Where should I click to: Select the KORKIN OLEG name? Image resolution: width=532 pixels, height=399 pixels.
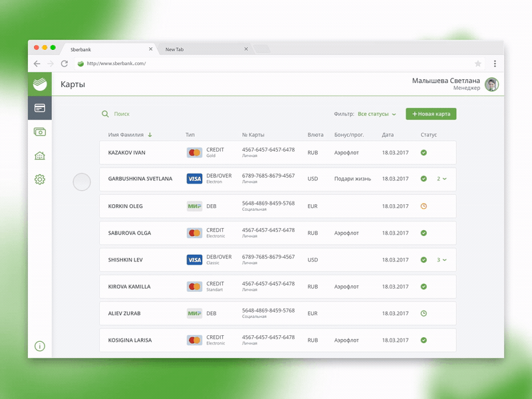coord(125,206)
